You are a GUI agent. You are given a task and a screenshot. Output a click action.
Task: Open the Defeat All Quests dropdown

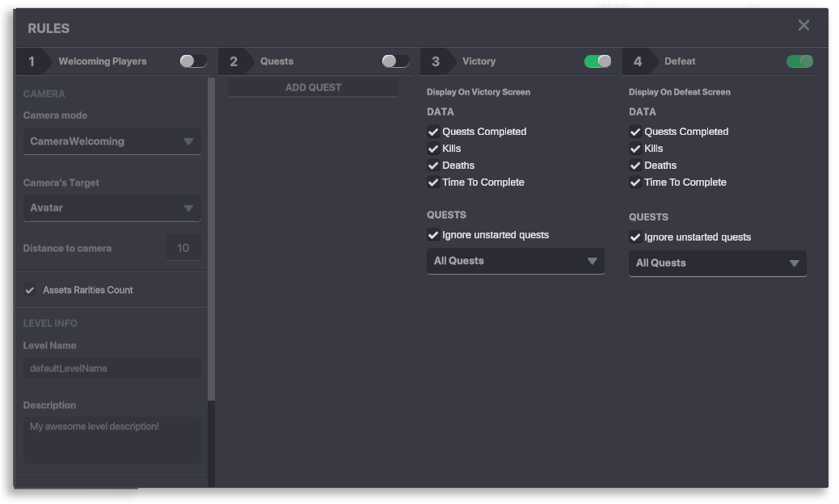coord(717,263)
